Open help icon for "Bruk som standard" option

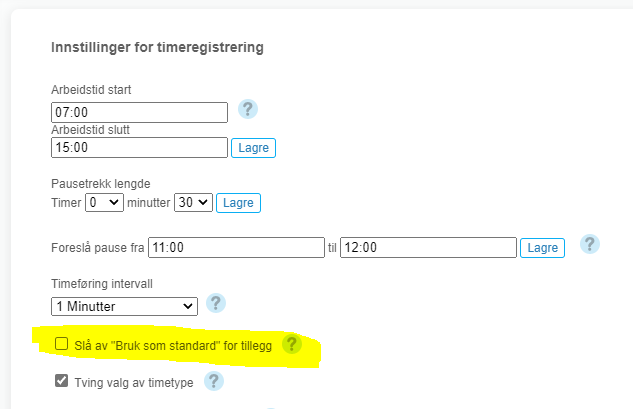coord(291,344)
